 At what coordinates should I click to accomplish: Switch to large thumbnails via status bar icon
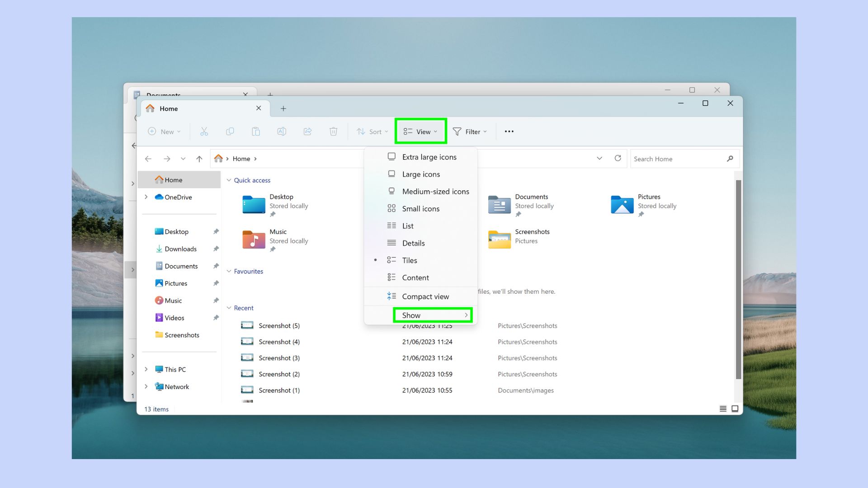735,408
